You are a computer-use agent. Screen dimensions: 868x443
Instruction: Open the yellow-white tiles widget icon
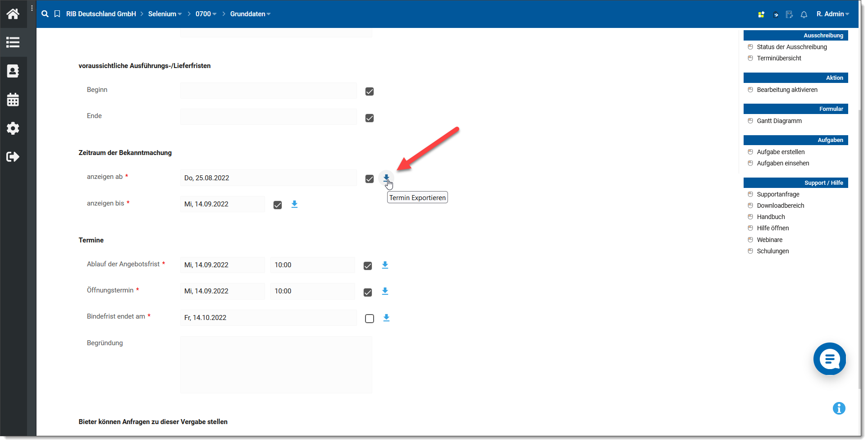pyautogui.click(x=761, y=14)
